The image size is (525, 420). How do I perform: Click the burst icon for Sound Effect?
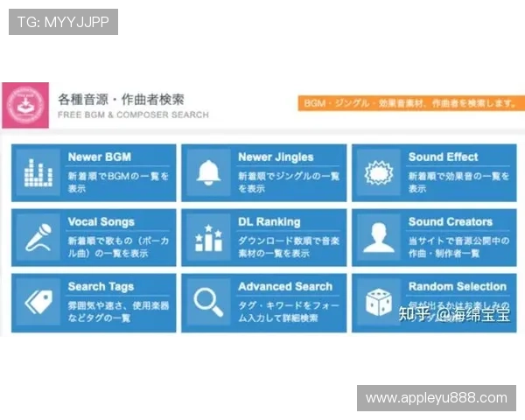coord(379,173)
